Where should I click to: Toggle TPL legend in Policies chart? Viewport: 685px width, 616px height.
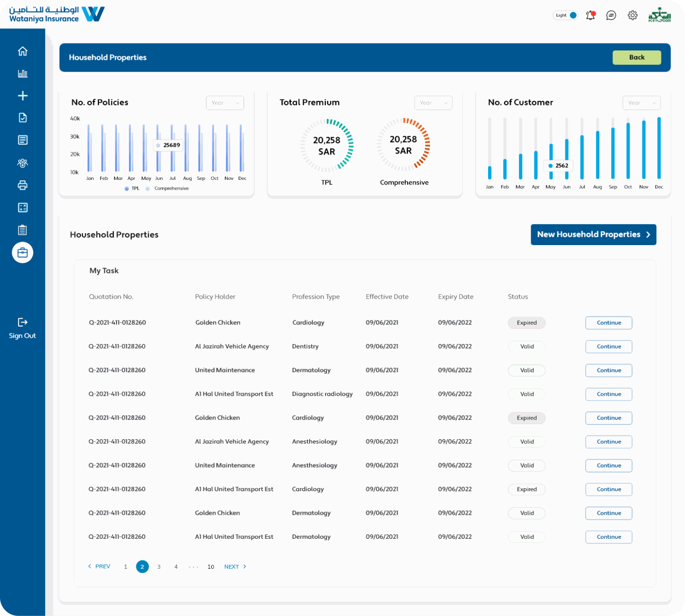point(132,188)
